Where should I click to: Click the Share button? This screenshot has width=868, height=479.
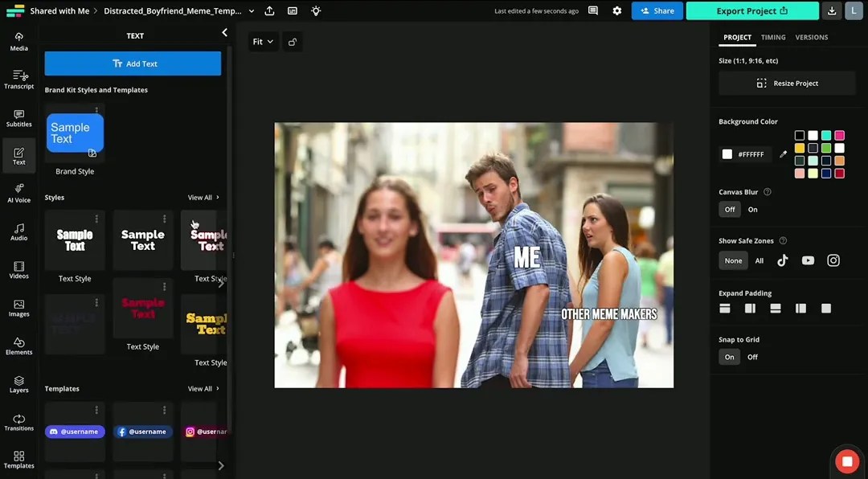click(657, 10)
